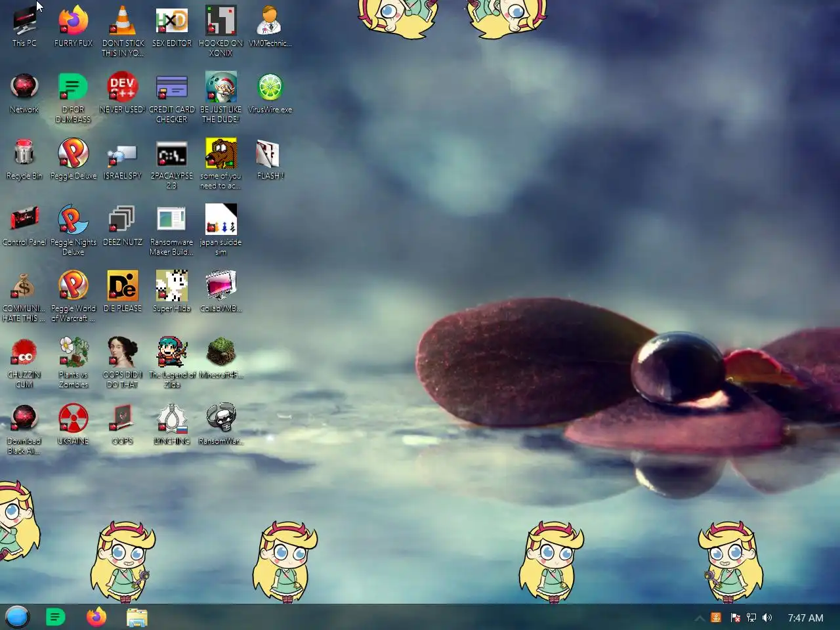Select the OOPS DID I DO THAT portrait icon
Viewport: 840px width, 630px height.
click(x=123, y=362)
